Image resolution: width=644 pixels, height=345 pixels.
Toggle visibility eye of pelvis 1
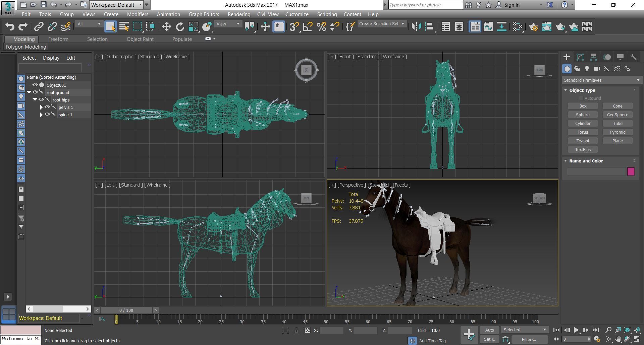(x=47, y=107)
